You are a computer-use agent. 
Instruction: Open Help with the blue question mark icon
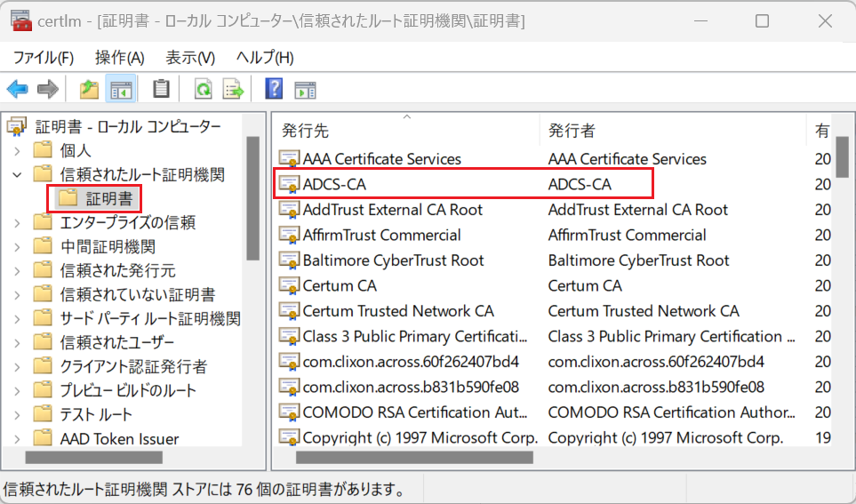point(274,89)
